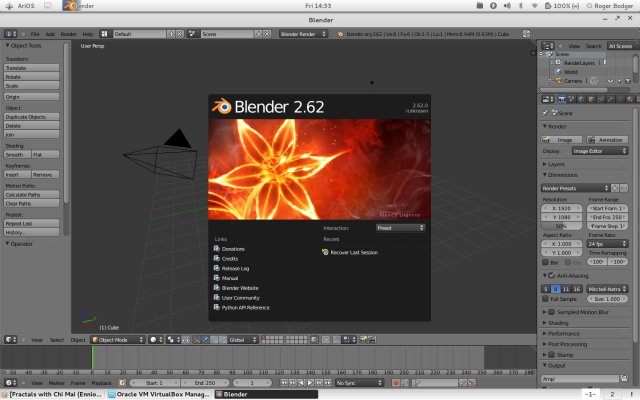Image resolution: width=640 pixels, height=400 pixels.
Task: Expand the Layers panel
Action: tap(556, 164)
